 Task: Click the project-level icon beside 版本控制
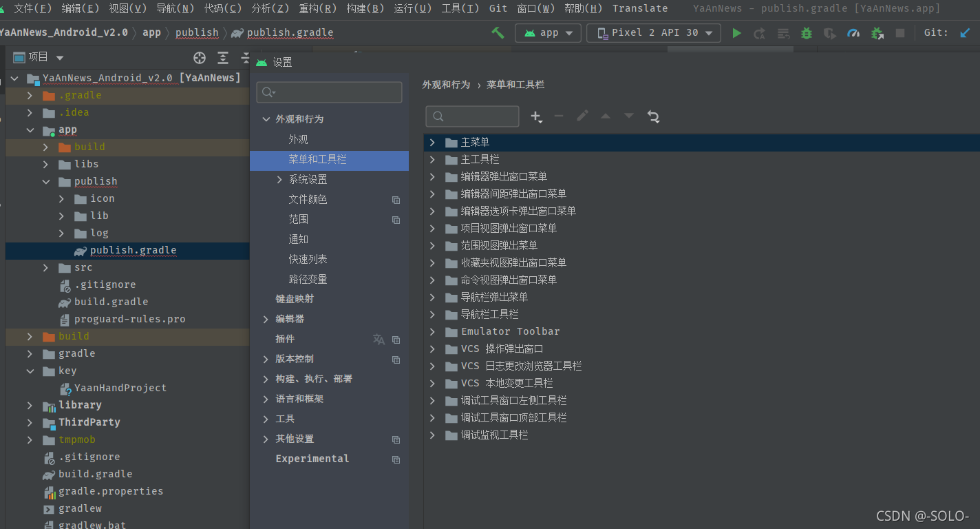tap(396, 360)
